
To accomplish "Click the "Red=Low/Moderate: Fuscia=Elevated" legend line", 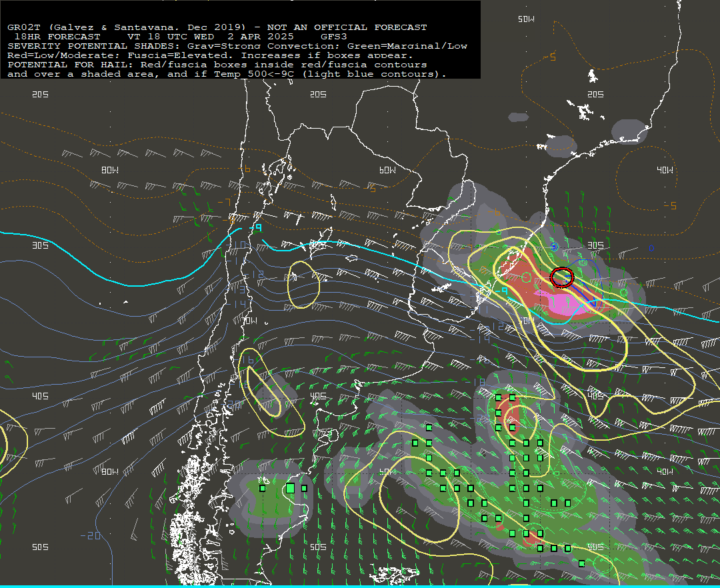I will pos(210,55).
